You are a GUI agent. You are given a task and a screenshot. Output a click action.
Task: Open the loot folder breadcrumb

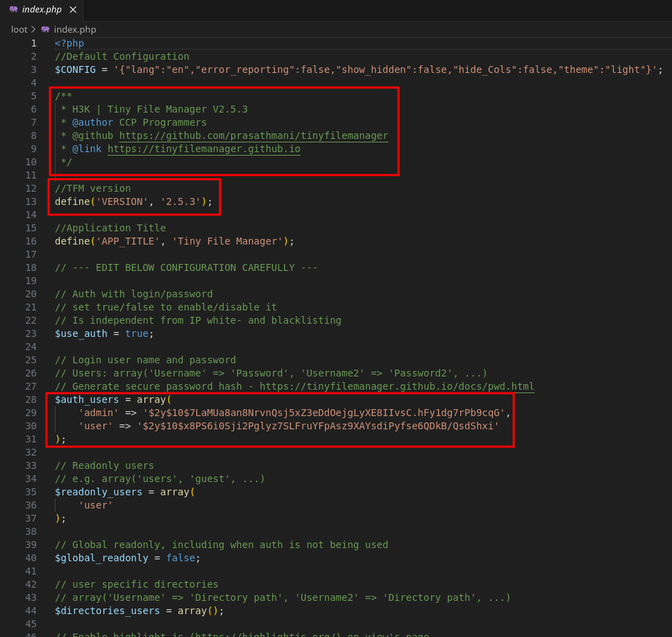pyautogui.click(x=19, y=29)
